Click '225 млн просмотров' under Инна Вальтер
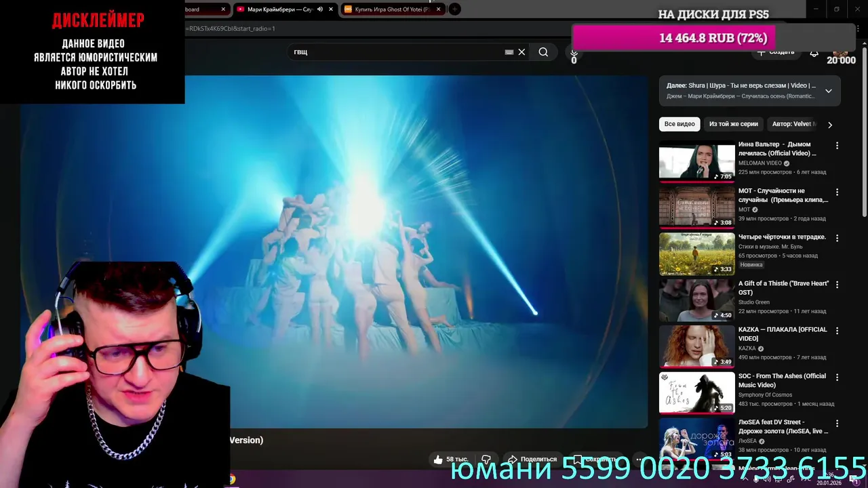Viewport: 868px width, 488px height. [764, 172]
